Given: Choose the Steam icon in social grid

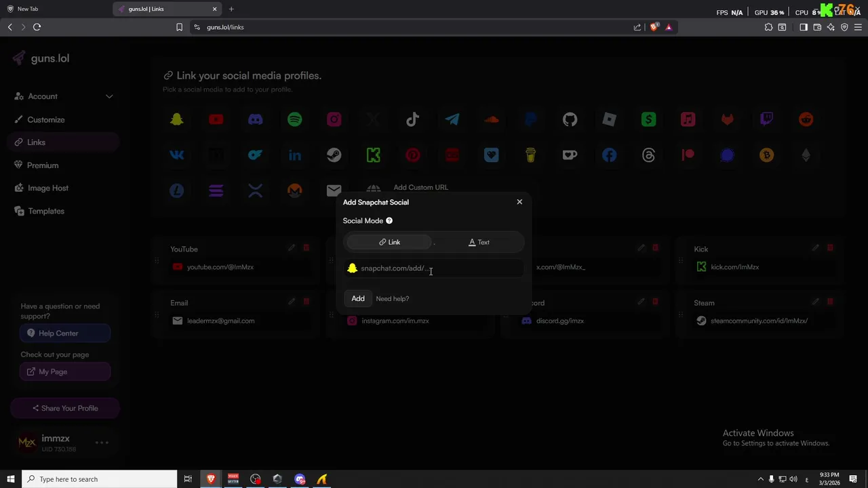Looking at the screenshot, I should point(334,155).
